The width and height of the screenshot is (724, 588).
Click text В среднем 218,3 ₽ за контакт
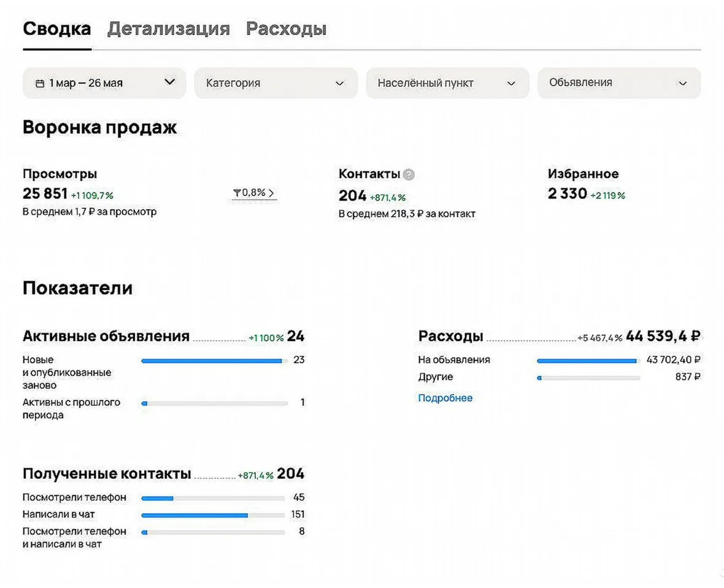coord(407,214)
